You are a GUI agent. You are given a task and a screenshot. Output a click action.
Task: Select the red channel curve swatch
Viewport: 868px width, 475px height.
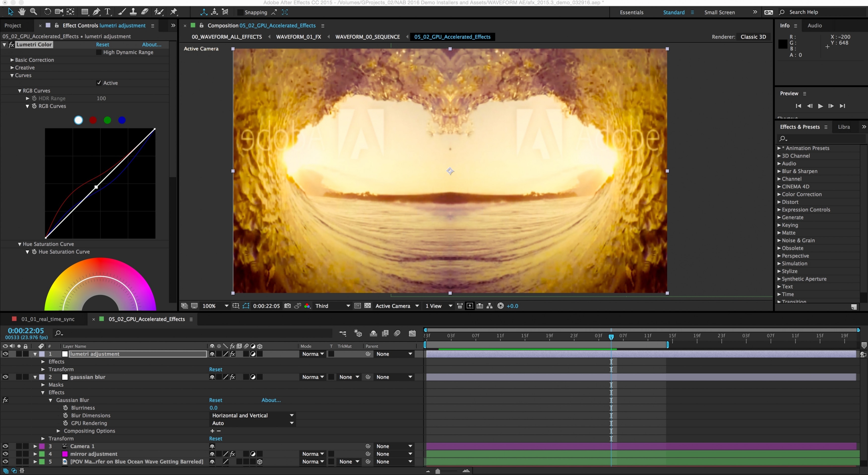click(93, 120)
